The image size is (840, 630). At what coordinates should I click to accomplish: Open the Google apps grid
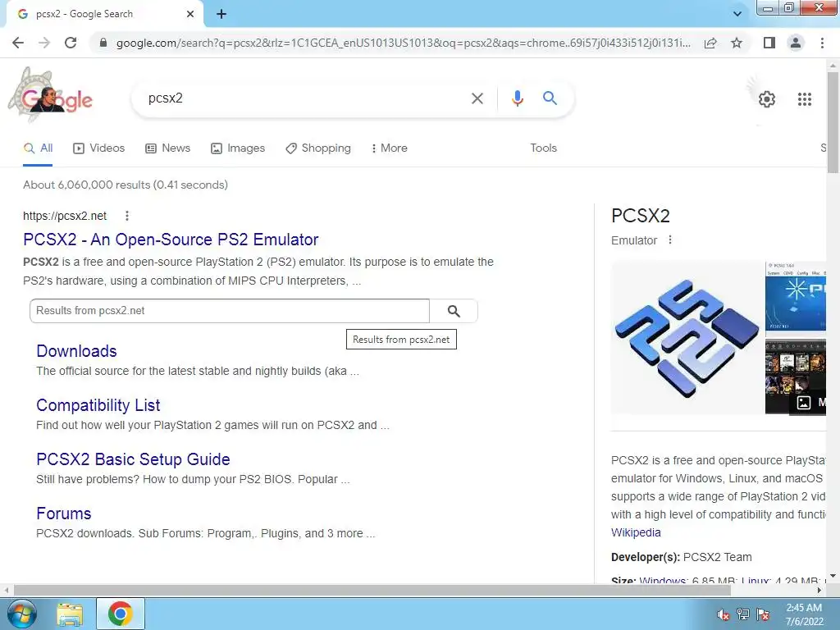tap(804, 99)
